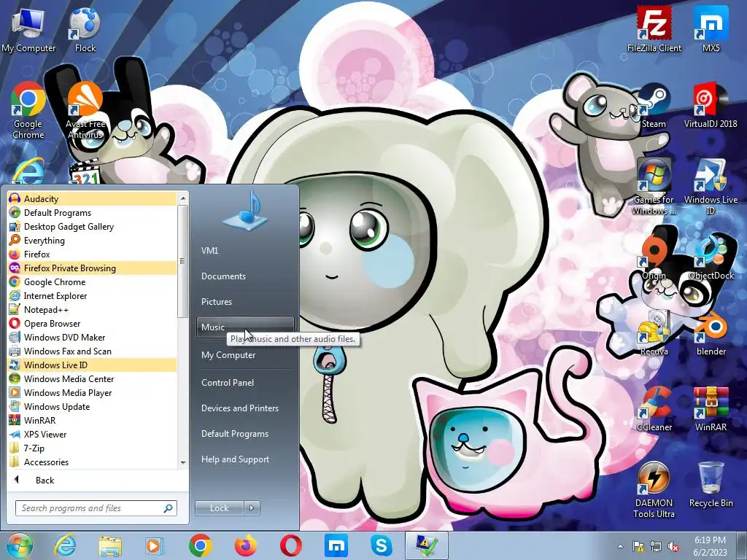
Task: Select the FileZilla Client desktop icon
Action: 654,28
